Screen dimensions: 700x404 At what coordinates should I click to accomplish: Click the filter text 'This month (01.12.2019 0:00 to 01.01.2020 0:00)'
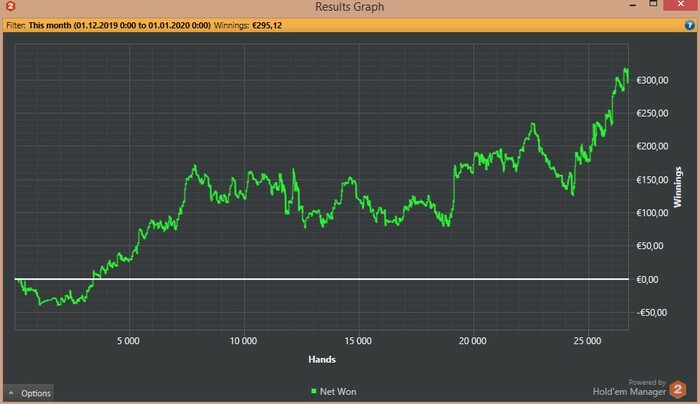[119, 25]
